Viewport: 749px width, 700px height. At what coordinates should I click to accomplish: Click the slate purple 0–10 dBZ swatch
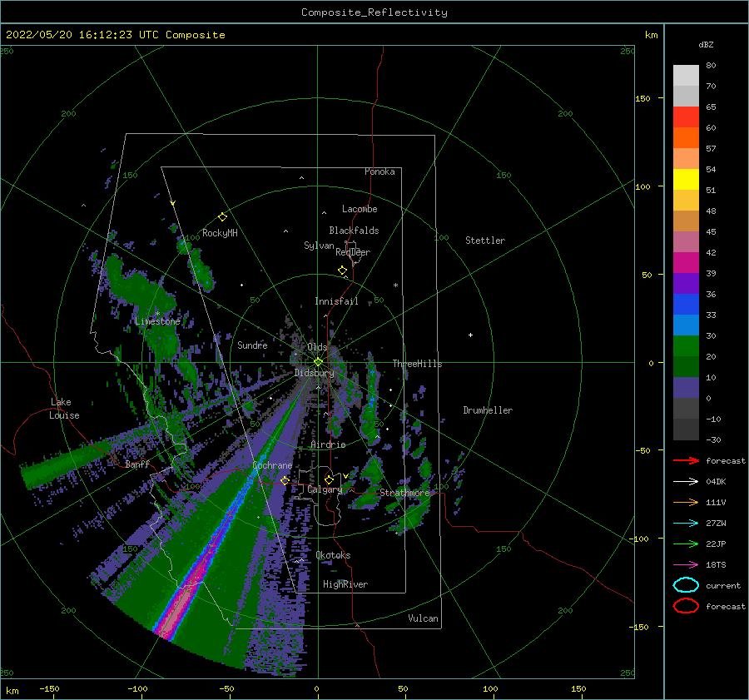click(x=686, y=387)
